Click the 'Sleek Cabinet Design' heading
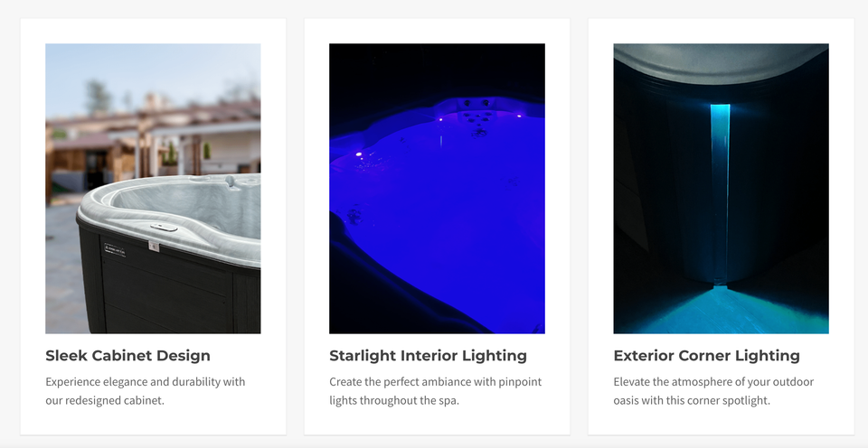The height and width of the screenshot is (448, 868). coord(127,356)
